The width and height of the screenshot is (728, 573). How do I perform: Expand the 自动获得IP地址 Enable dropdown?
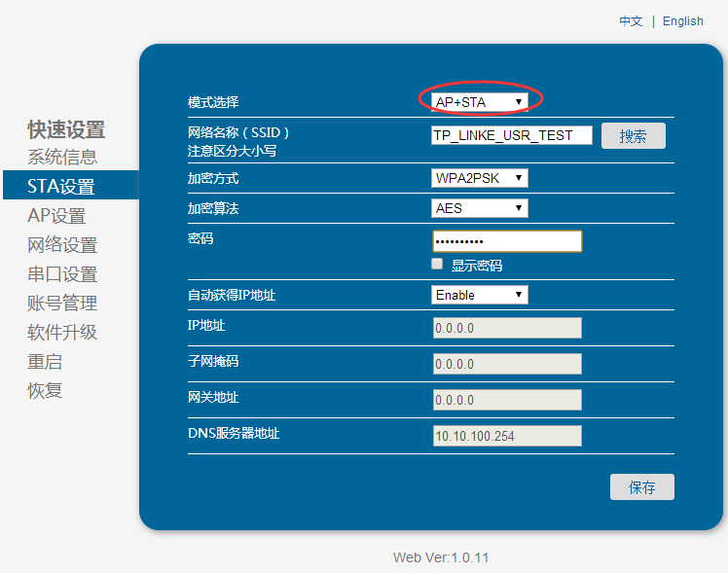pos(480,295)
